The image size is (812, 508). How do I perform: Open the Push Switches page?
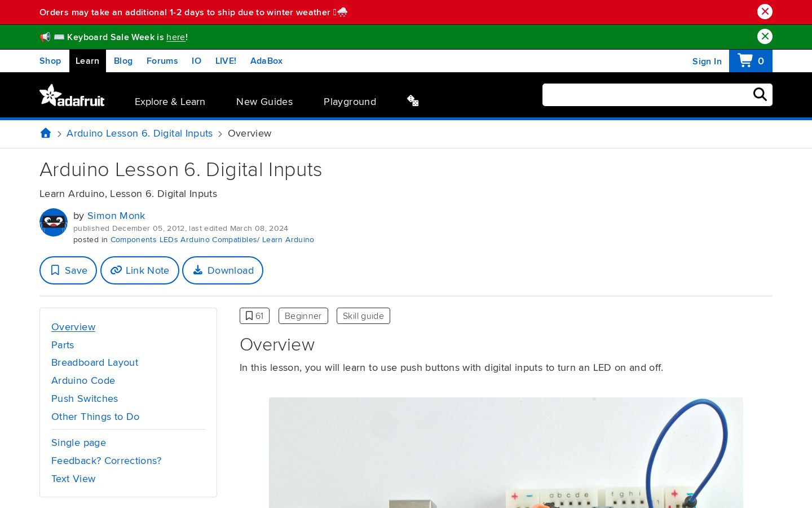[85, 398]
